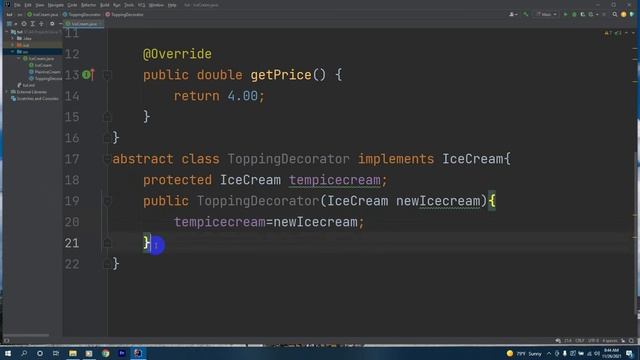Click the tool window toggle in status bar

tap(6, 340)
